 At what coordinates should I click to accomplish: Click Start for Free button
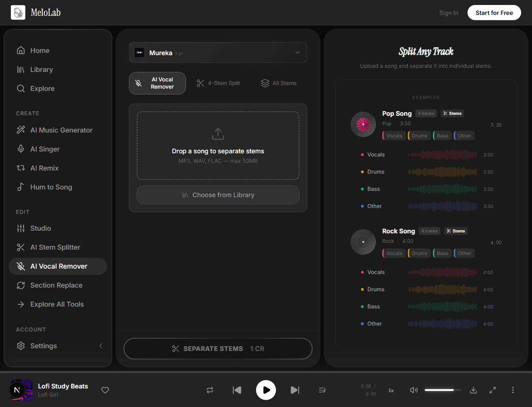(494, 13)
